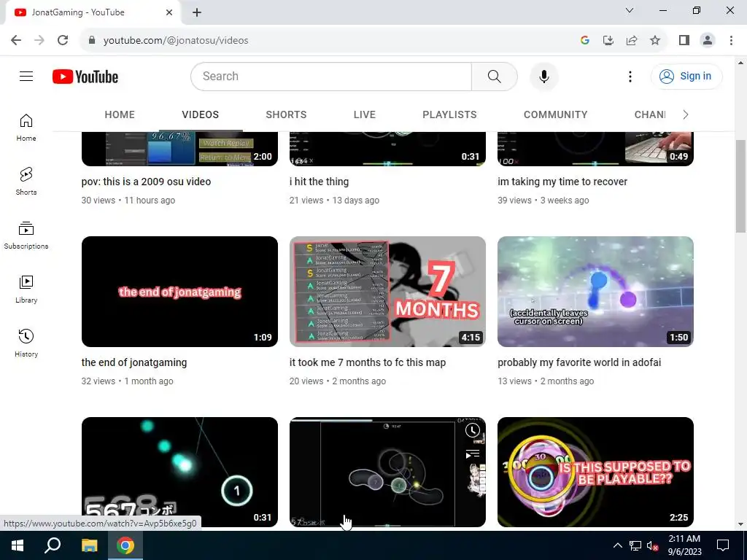Open the COMMUNITY channel tab
Image resolution: width=747 pixels, height=560 pixels.
pos(555,114)
